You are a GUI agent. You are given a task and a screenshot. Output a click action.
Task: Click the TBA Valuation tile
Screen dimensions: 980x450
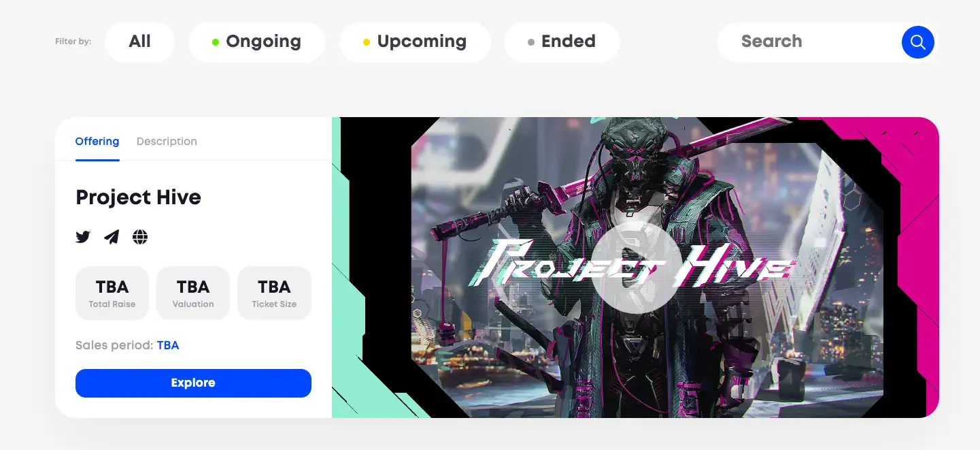click(193, 293)
